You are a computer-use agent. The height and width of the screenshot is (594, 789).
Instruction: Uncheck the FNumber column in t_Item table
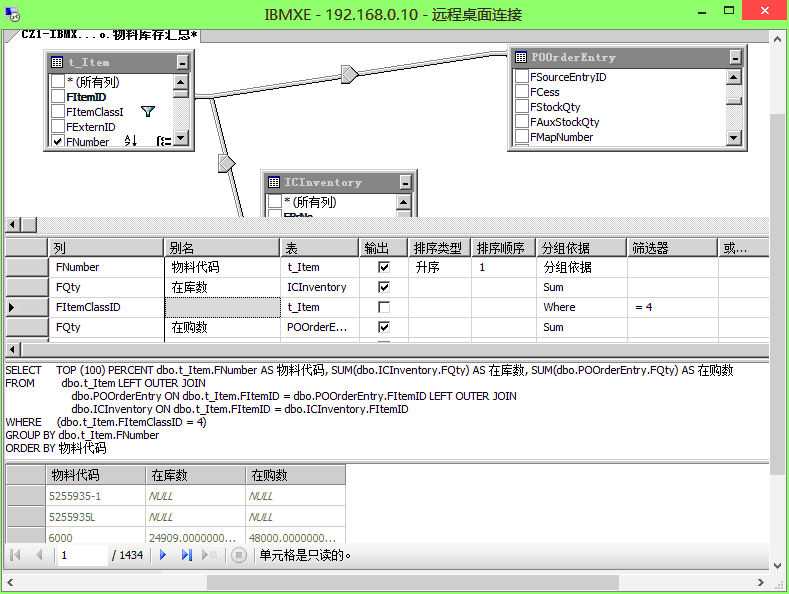coord(58,142)
